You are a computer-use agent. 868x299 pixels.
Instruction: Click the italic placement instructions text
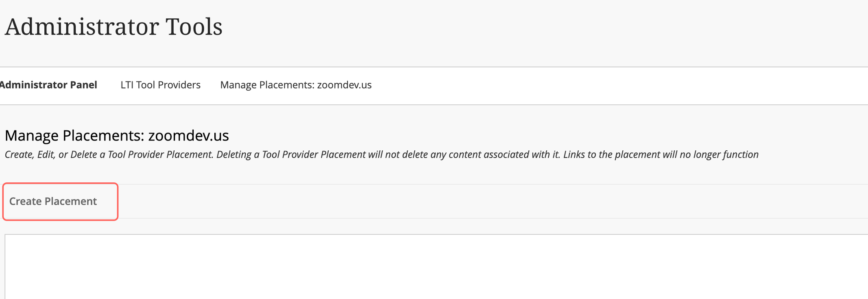[382, 155]
